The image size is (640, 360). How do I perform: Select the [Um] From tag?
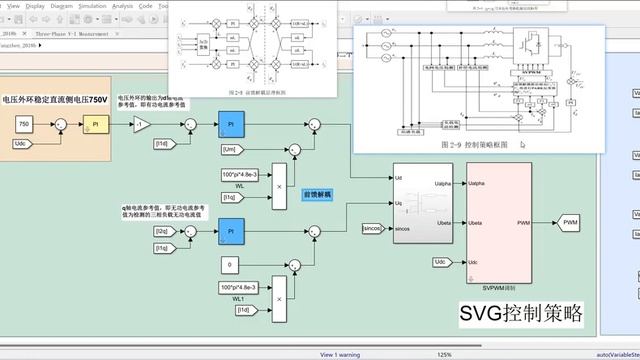pos(232,150)
